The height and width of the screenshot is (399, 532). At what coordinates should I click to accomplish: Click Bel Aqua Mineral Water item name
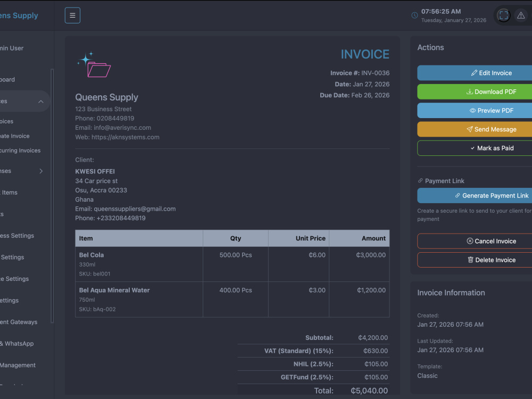pyautogui.click(x=114, y=290)
